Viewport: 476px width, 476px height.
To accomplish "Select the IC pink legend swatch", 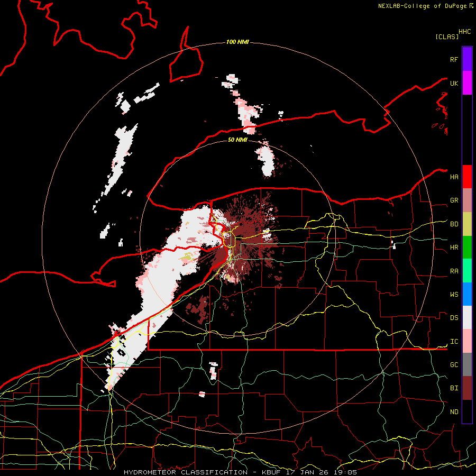I will pos(467,341).
